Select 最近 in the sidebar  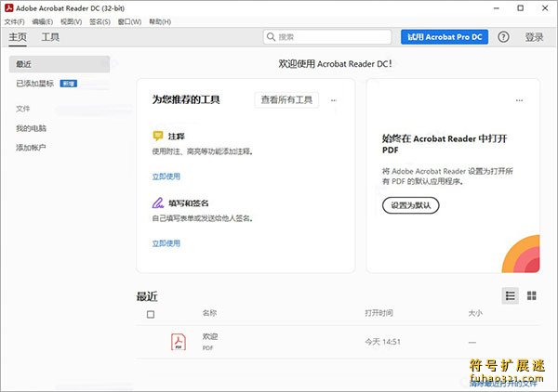(x=60, y=64)
